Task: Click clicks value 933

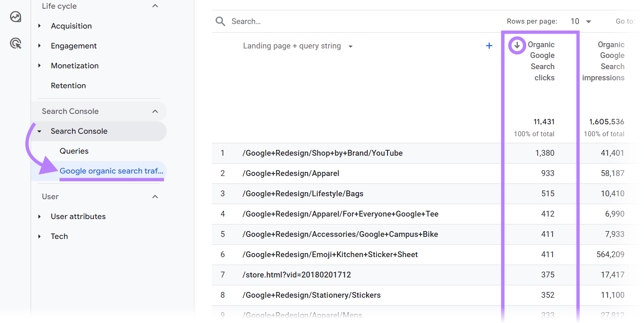Action: coord(548,174)
